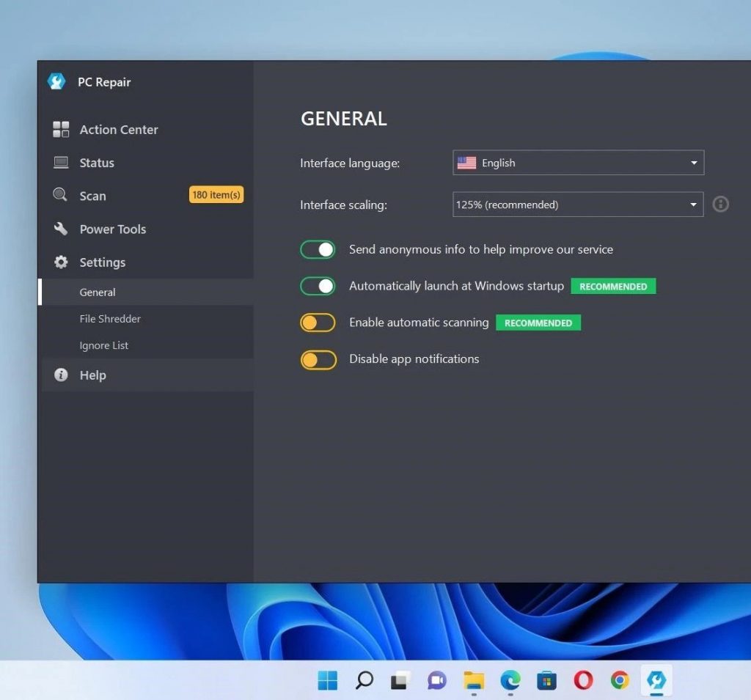Click the Settings gear icon
Screen dimensions: 751x700
point(62,262)
